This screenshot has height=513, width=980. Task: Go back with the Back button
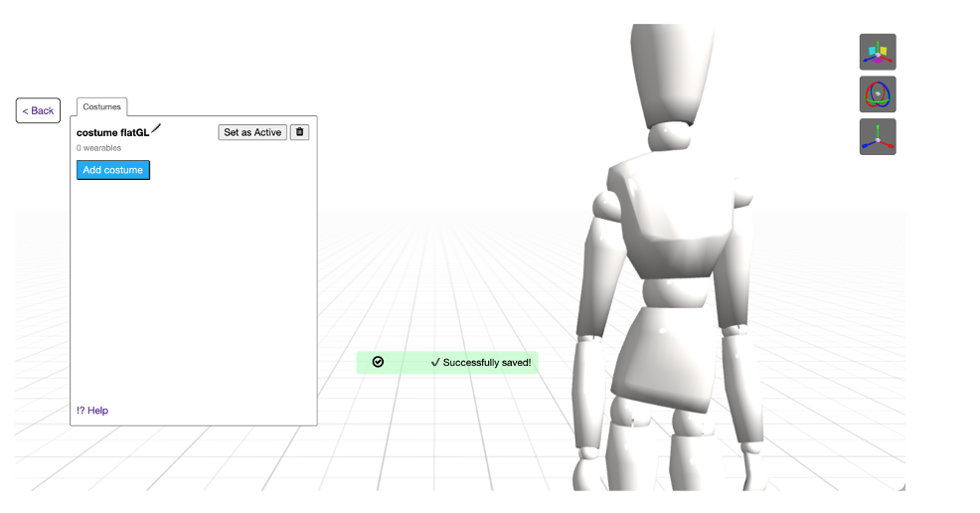(38, 110)
